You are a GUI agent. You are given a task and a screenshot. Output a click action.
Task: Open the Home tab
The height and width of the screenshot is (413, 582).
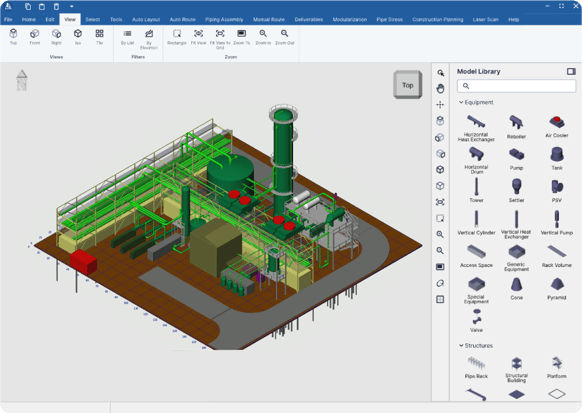pyautogui.click(x=29, y=19)
